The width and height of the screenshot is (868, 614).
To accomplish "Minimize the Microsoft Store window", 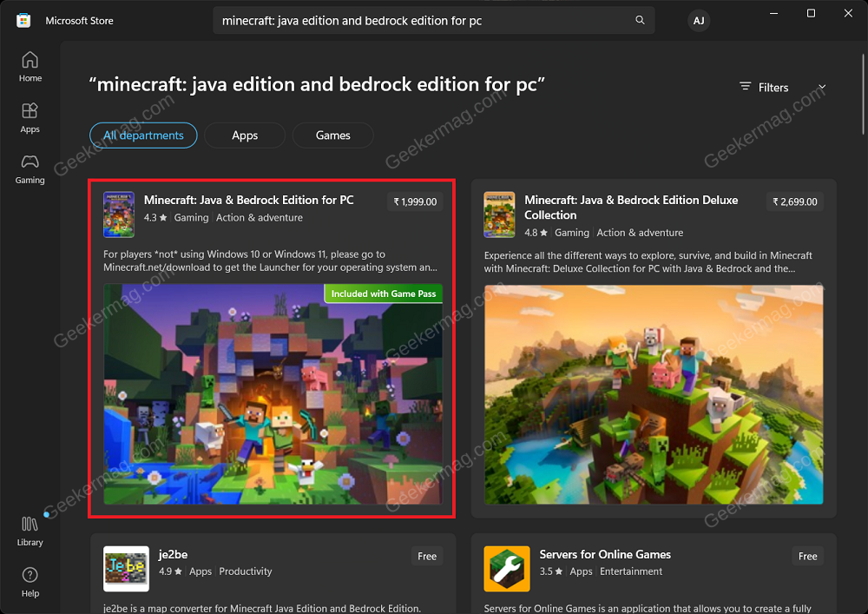I will (x=774, y=13).
